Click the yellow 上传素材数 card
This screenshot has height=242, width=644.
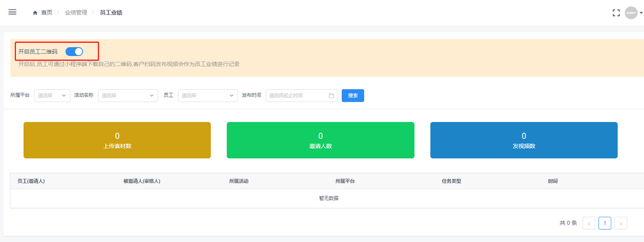[117, 140]
